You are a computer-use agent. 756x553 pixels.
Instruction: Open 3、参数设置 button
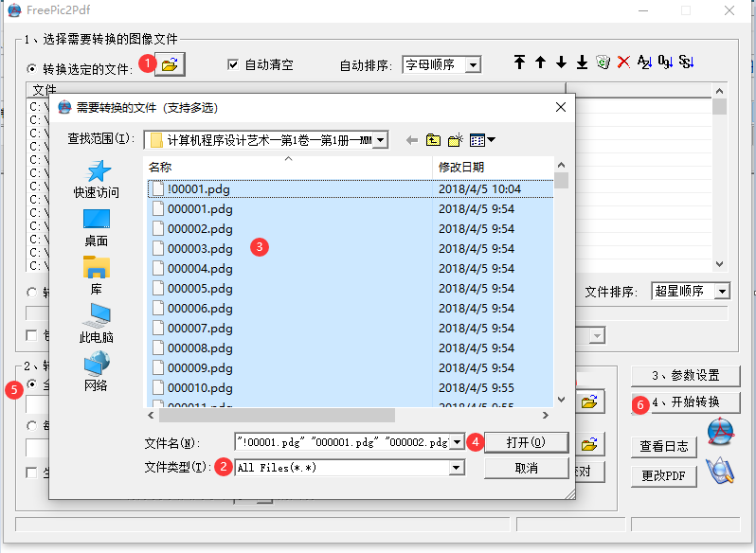[x=686, y=376]
